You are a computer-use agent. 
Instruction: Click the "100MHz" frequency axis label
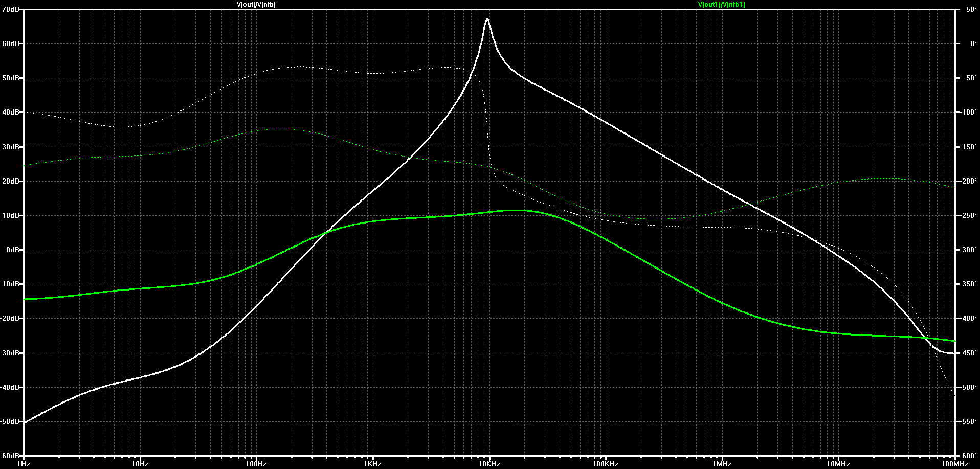(x=955, y=464)
